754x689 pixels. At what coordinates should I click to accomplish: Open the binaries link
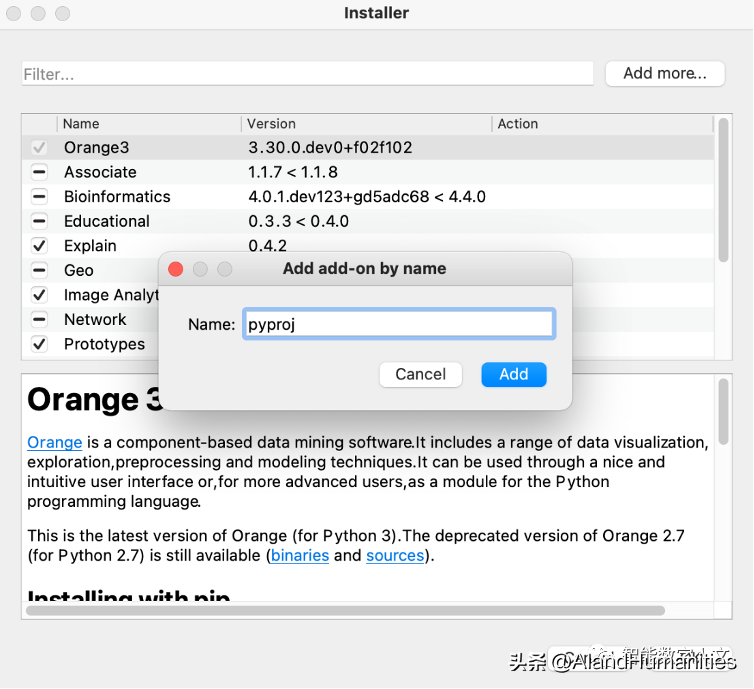pyautogui.click(x=300, y=555)
